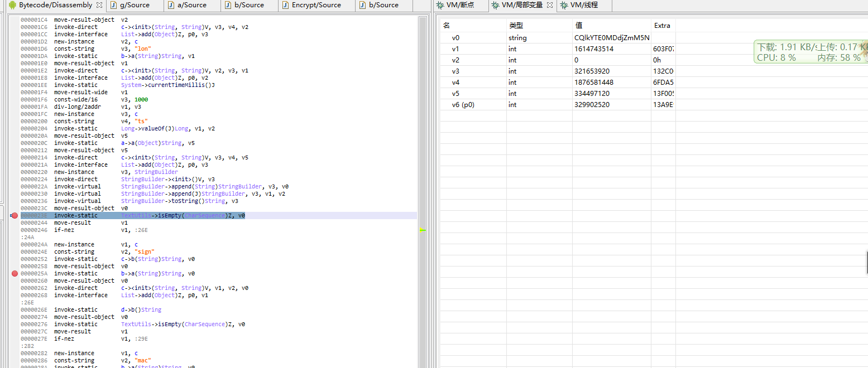This screenshot has width=868, height=368.
Task: Click the Java file icon on g/Source tab
Action: pos(114,5)
